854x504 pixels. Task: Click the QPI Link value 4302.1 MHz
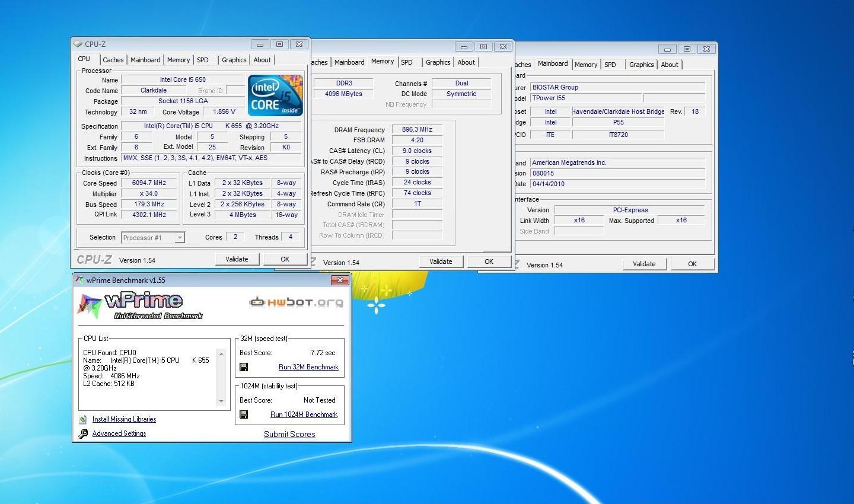coord(149,215)
